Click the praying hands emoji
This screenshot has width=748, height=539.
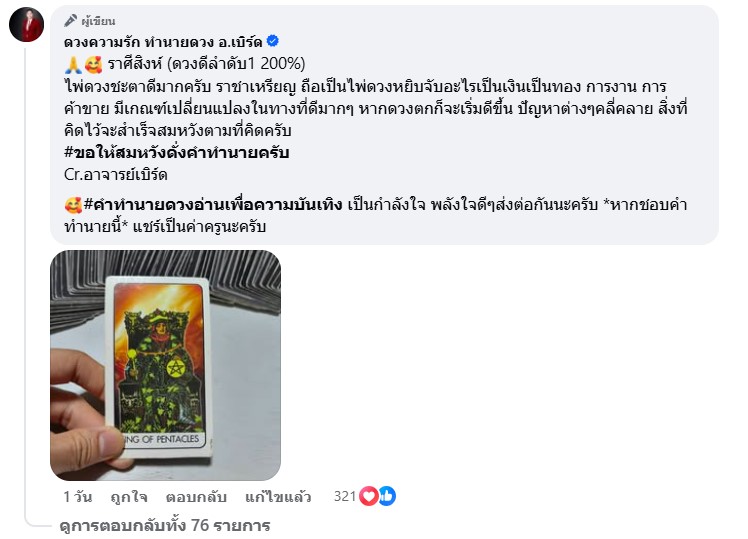click(x=73, y=64)
